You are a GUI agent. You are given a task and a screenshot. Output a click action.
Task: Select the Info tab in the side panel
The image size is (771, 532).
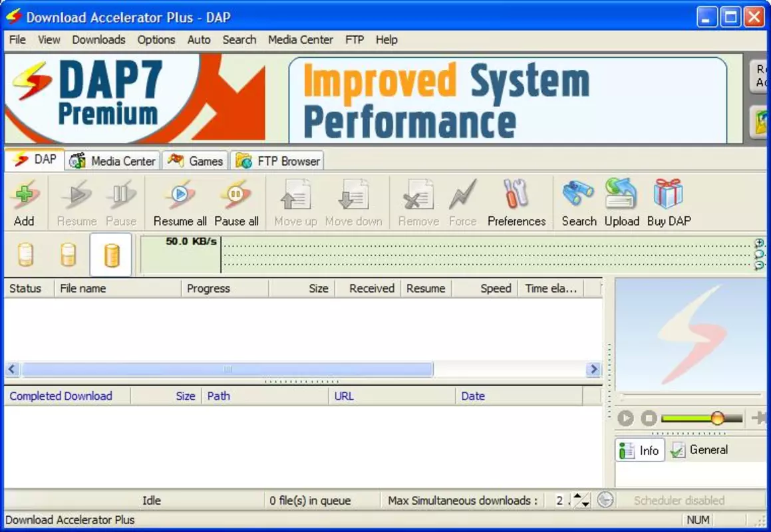[x=639, y=450]
